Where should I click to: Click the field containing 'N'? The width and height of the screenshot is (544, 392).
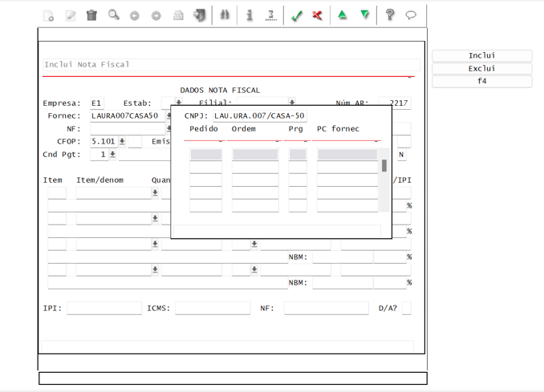click(402, 154)
